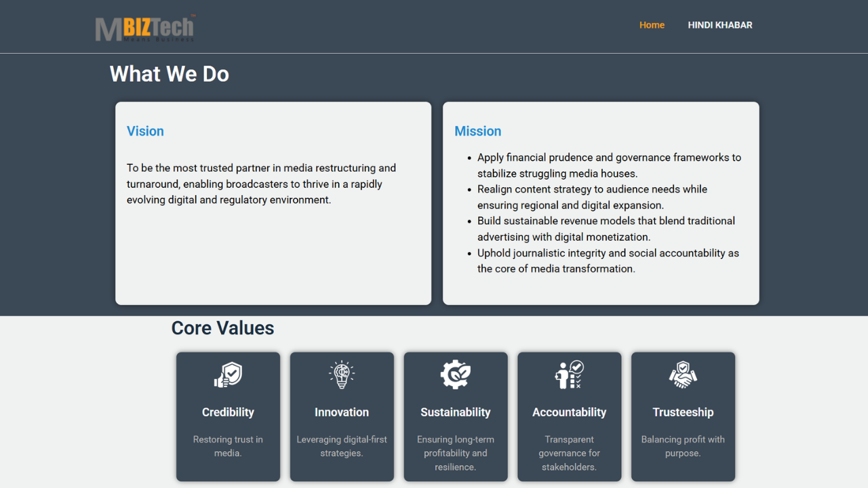Select the Accountability card title

570,412
